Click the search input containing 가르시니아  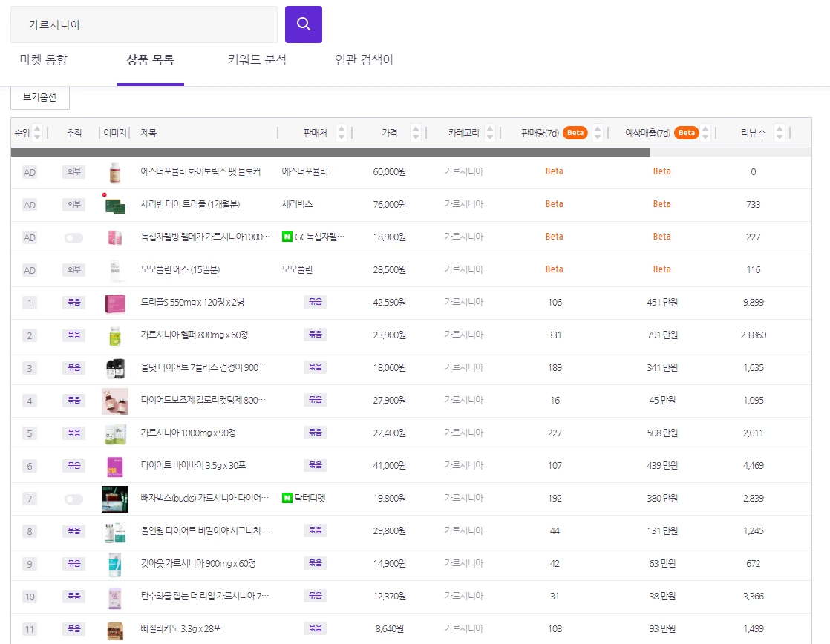point(144,24)
